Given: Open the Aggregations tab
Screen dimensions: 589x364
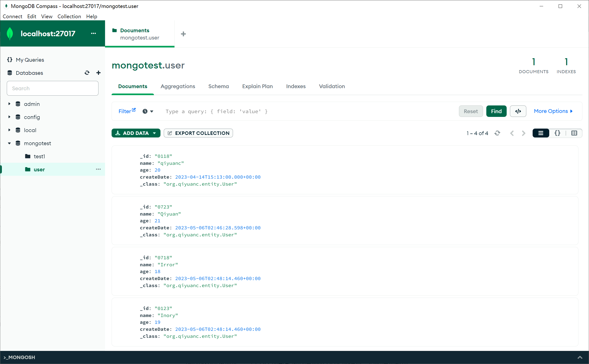Looking at the screenshot, I should (x=178, y=86).
